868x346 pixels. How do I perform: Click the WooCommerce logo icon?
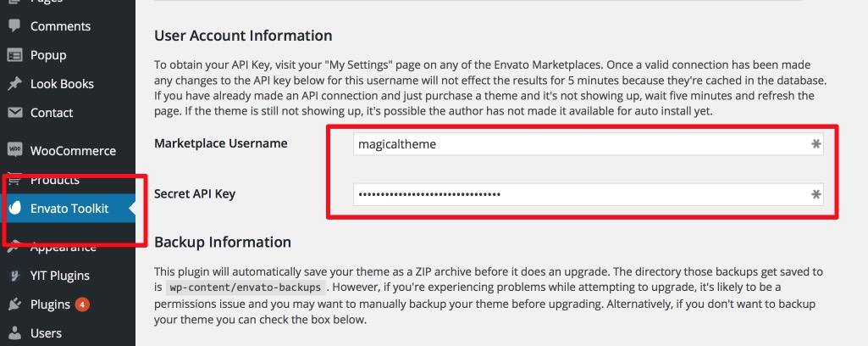[x=15, y=150]
